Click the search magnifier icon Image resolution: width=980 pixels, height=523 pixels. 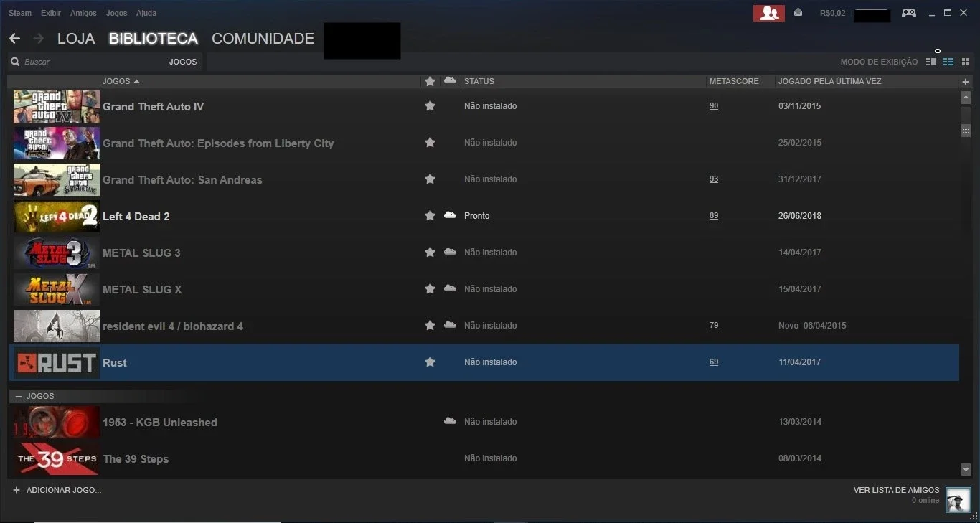(x=15, y=62)
